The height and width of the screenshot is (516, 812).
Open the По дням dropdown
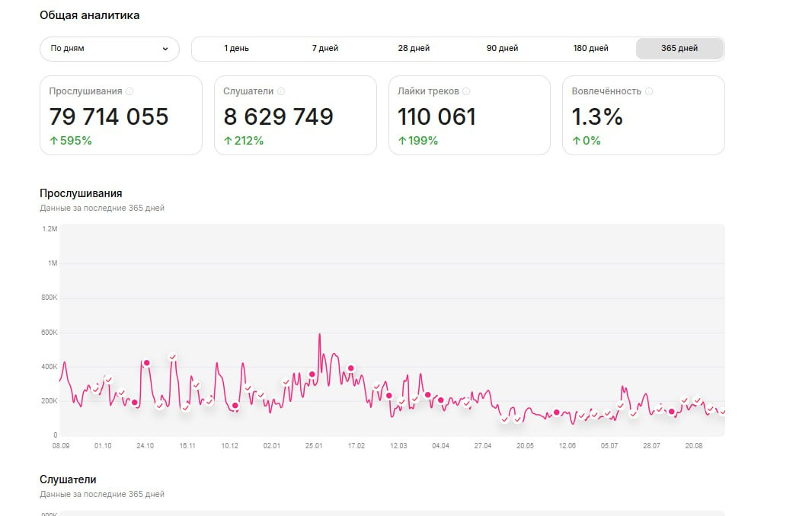pyautogui.click(x=110, y=49)
